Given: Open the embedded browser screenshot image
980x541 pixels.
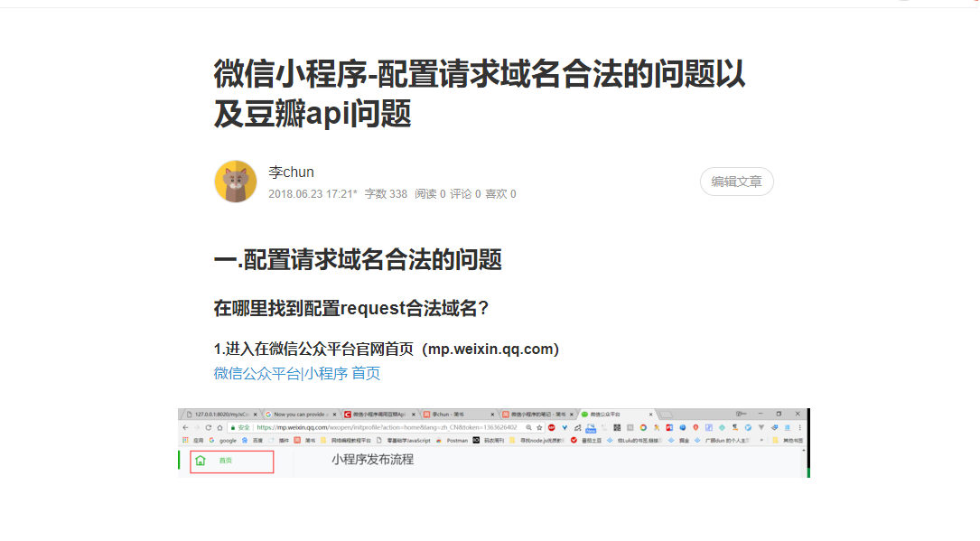Looking at the screenshot, I should [x=494, y=443].
